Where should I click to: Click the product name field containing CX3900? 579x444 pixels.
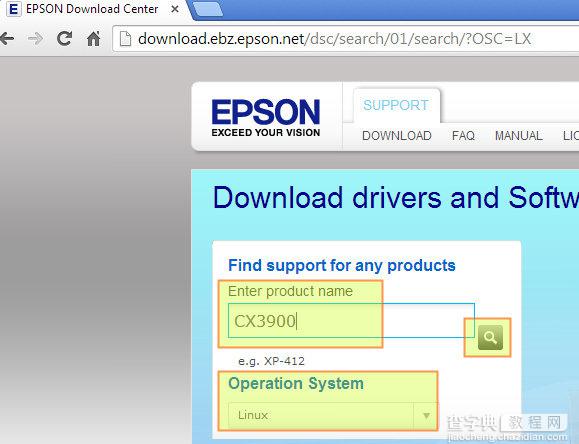point(351,321)
